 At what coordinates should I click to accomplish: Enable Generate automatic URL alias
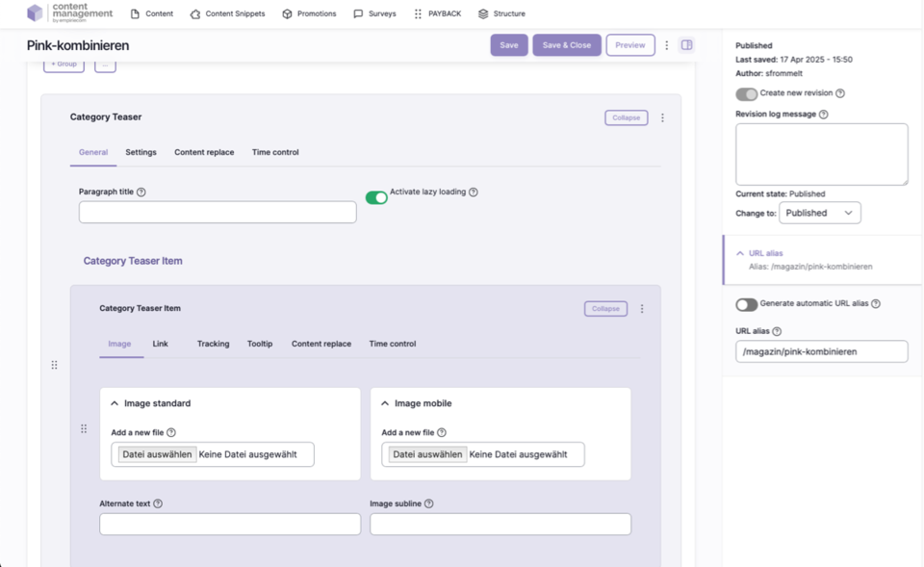pyautogui.click(x=746, y=304)
